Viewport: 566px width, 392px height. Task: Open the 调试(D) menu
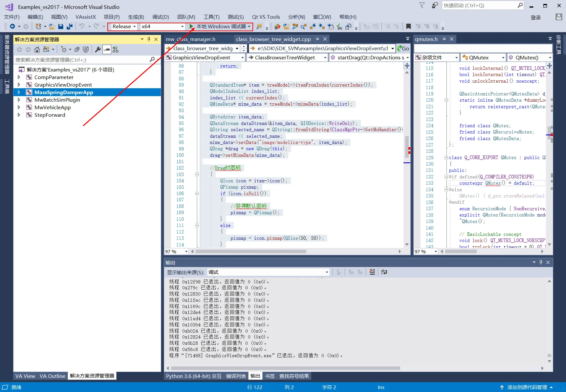coord(161,17)
